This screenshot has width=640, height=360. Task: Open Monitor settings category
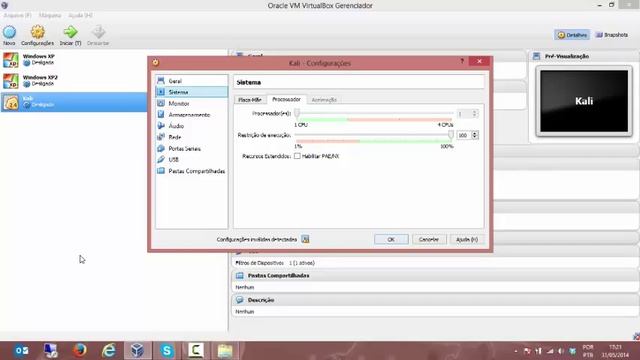(x=191, y=103)
